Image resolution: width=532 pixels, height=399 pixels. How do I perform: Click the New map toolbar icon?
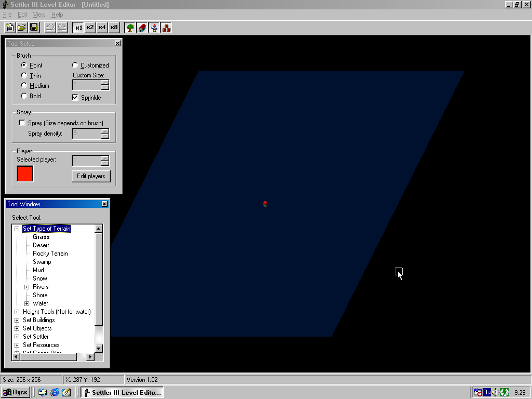(x=10, y=28)
